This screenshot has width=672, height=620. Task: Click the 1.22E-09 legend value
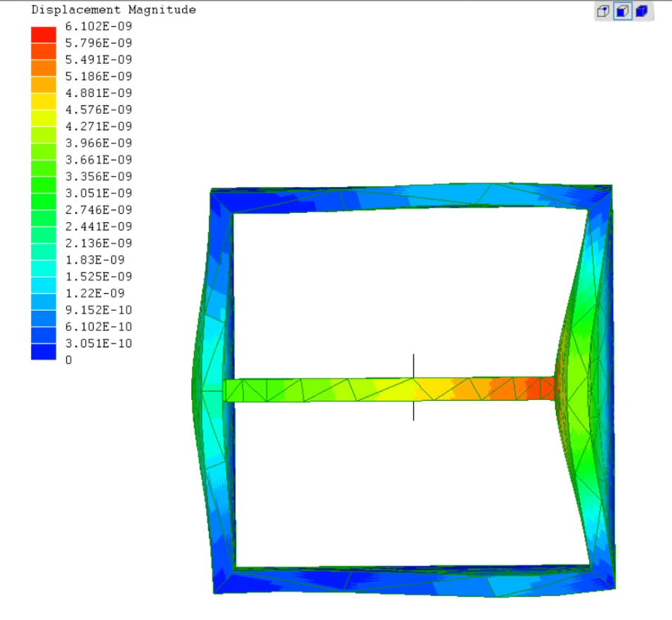coord(95,294)
